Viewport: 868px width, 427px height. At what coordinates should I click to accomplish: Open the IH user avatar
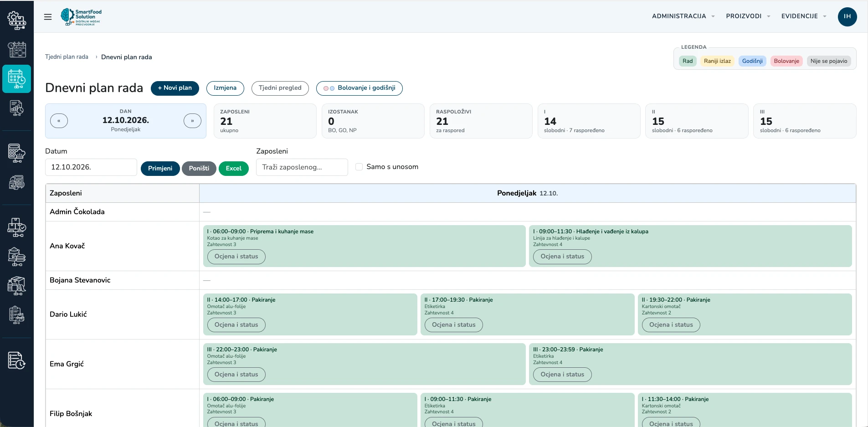(x=847, y=16)
